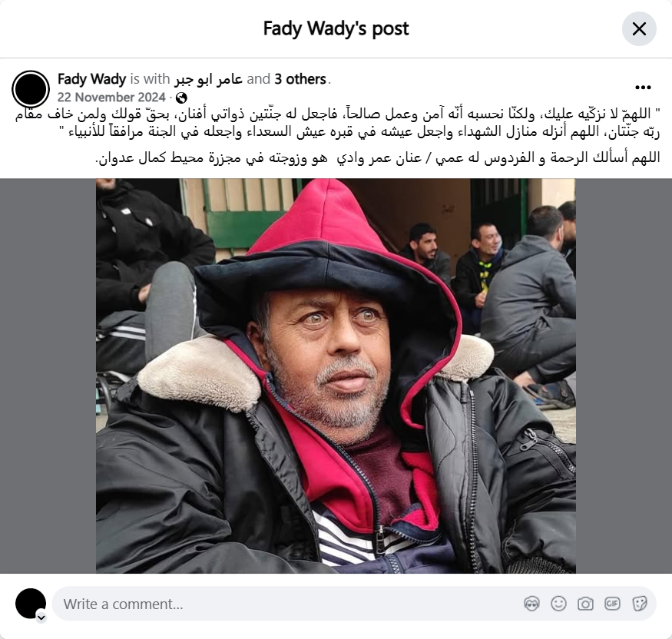Open the posted photo of the man
The width and height of the screenshot is (672, 639).
336,376
